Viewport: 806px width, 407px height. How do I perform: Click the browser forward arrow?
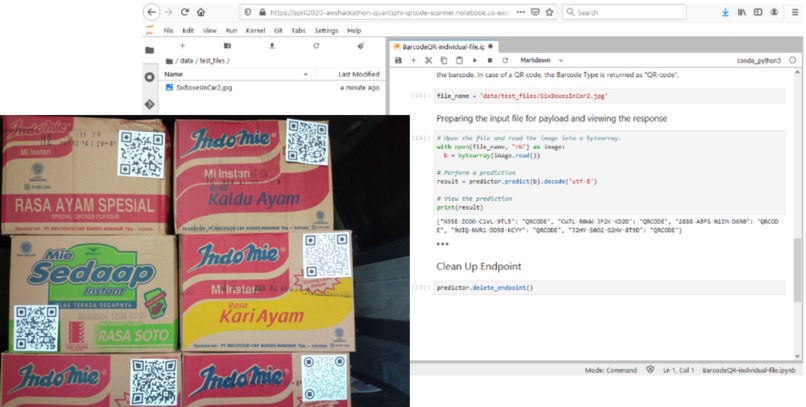[168, 12]
